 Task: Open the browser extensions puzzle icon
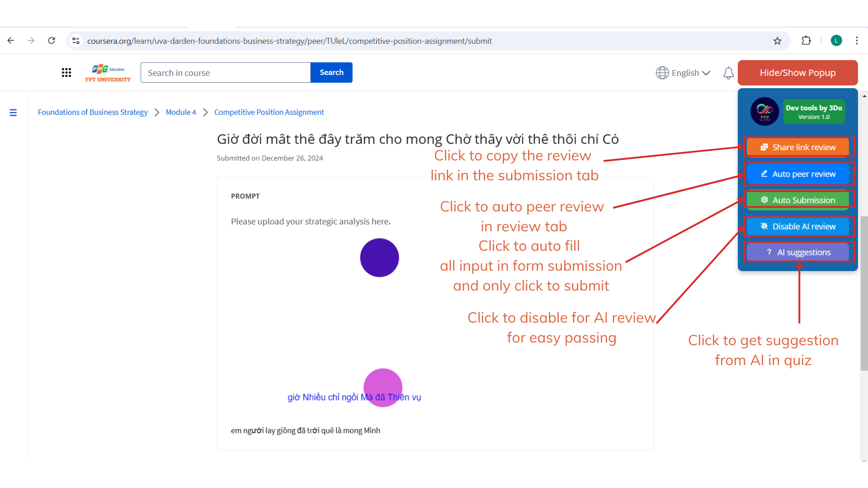click(806, 41)
